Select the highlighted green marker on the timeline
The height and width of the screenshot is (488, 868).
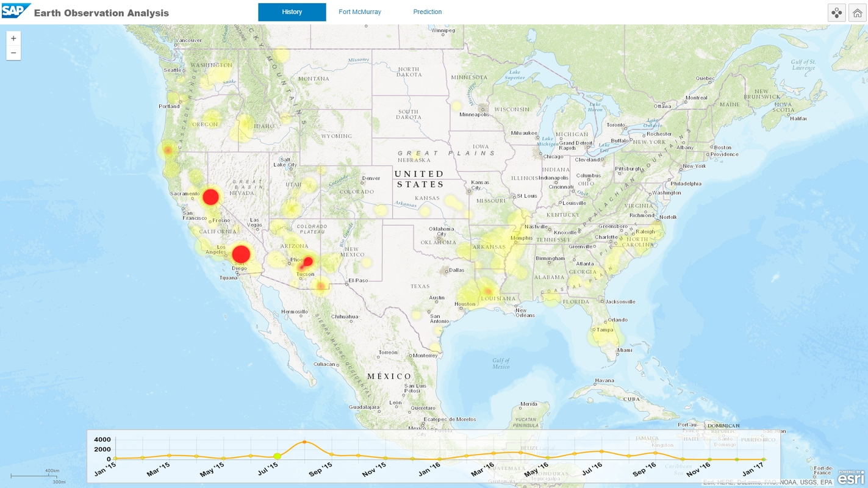[278, 456]
